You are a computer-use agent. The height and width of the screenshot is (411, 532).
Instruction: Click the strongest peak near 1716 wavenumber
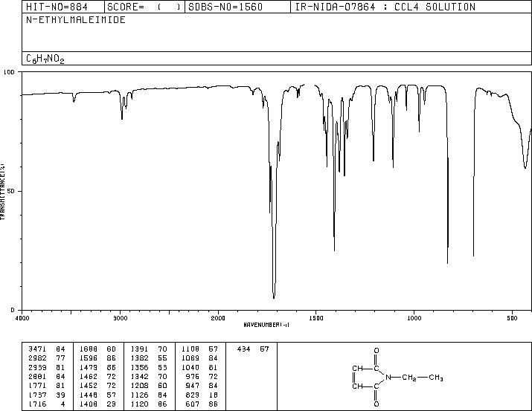(274, 297)
